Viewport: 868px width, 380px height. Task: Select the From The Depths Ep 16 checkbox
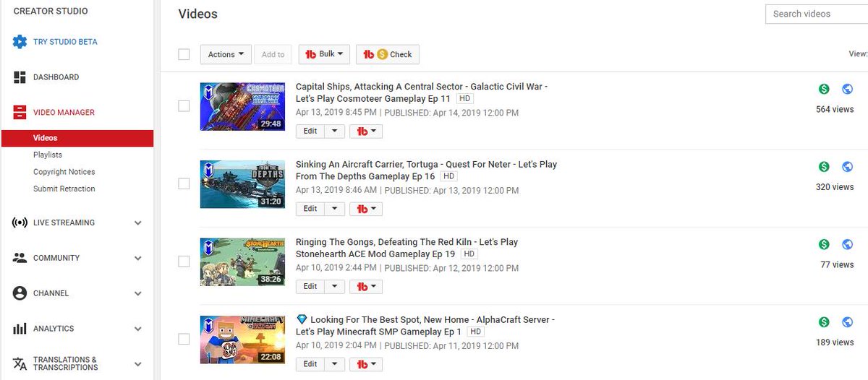184,183
